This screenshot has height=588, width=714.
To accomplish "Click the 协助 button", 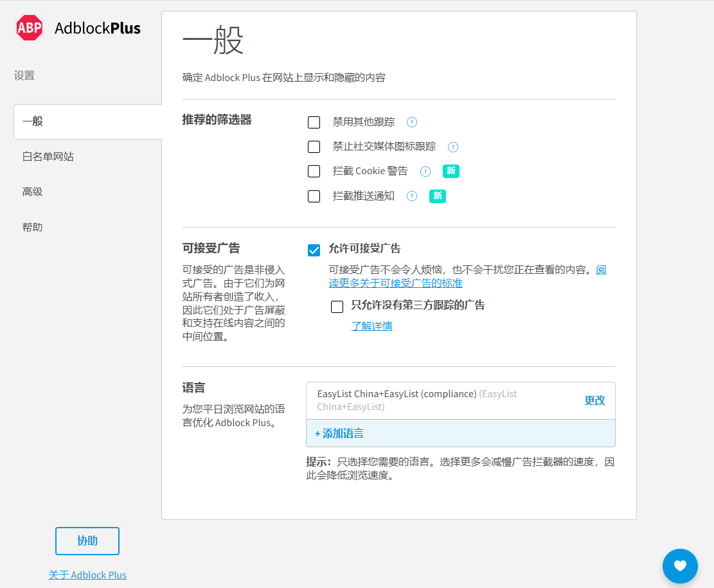I will point(87,540).
